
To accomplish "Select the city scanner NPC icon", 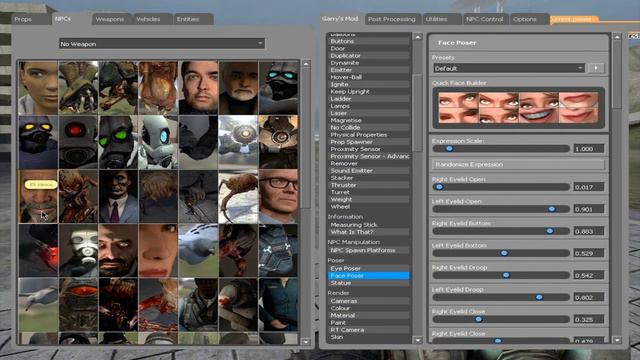I will coord(238,142).
